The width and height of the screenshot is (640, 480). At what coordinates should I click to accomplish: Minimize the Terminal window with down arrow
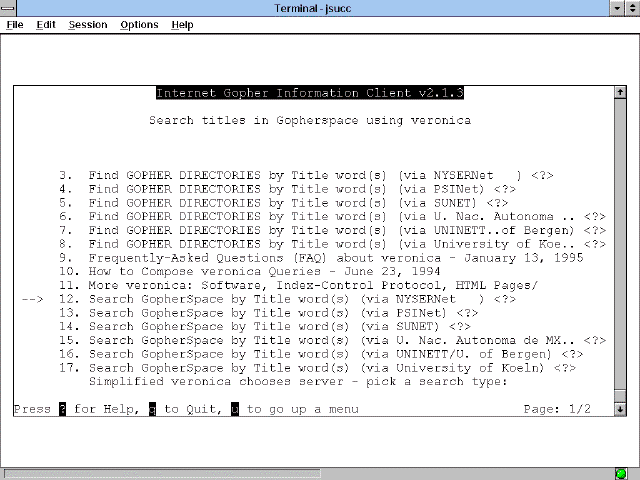pos(617,8)
